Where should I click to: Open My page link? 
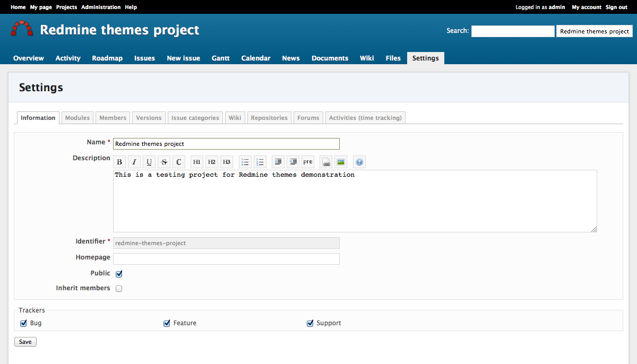tap(41, 7)
